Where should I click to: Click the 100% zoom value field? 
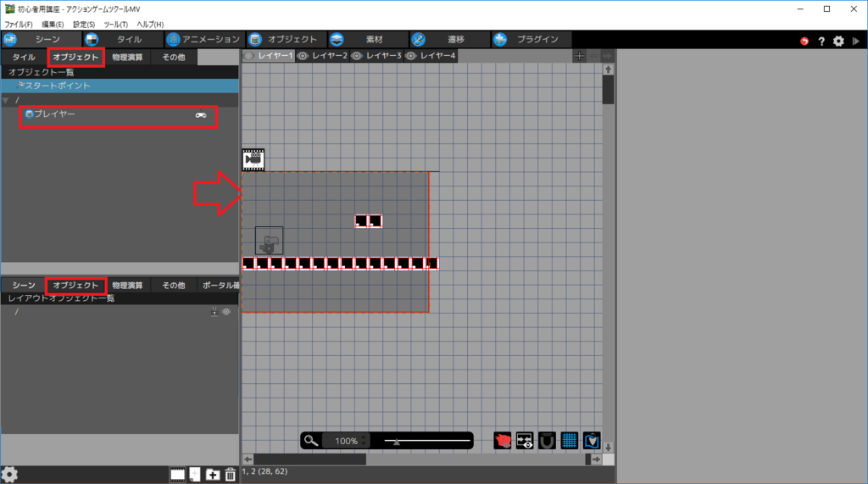[x=346, y=441]
